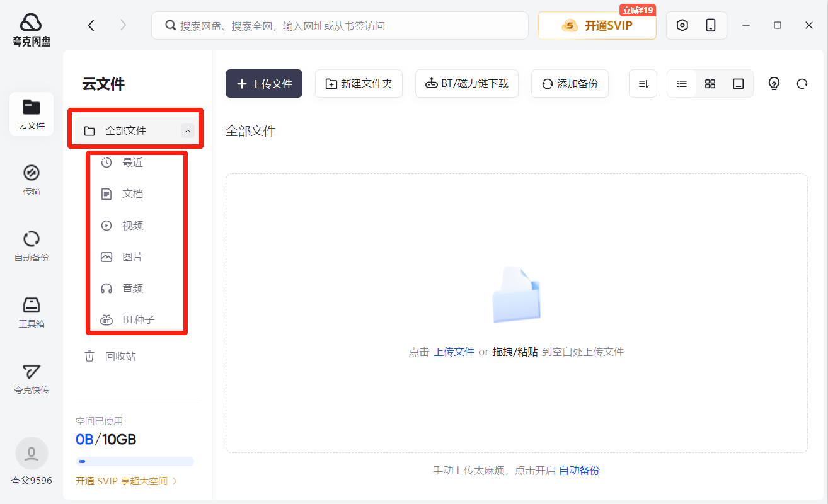Viewport: 828px width, 504px height.
Task: Open the sort order menu
Action: coord(643,84)
